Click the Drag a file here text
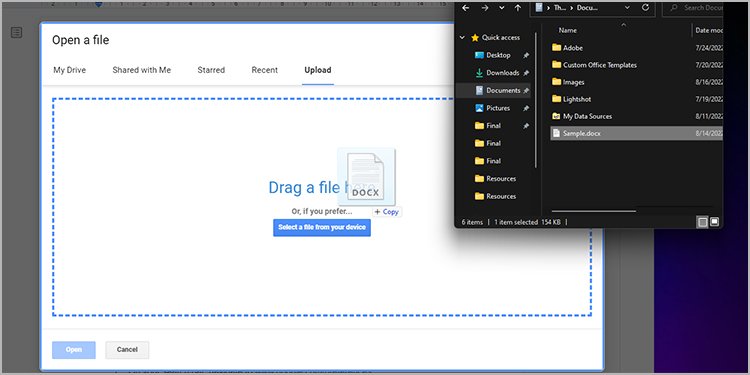 coord(322,187)
